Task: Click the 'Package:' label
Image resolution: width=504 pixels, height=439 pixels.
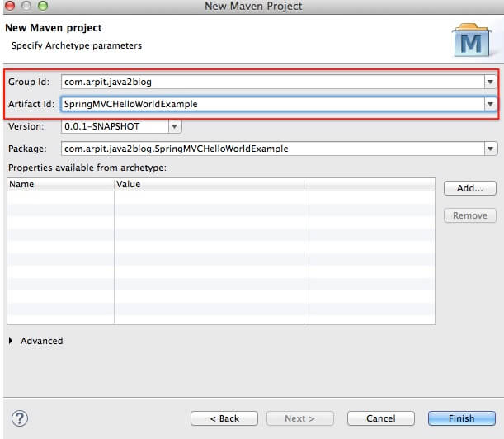Action: (x=27, y=149)
